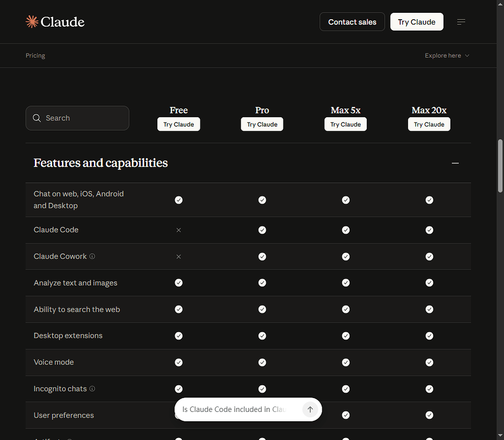
Task: Click the Pro checkmark for Ability to search the web
Action: click(262, 309)
